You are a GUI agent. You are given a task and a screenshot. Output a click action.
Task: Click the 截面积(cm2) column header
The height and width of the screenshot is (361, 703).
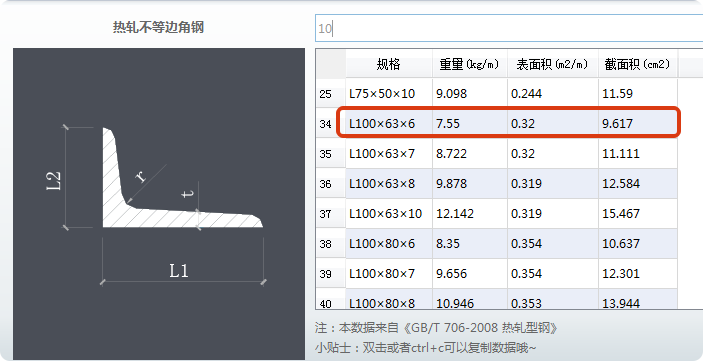638,64
